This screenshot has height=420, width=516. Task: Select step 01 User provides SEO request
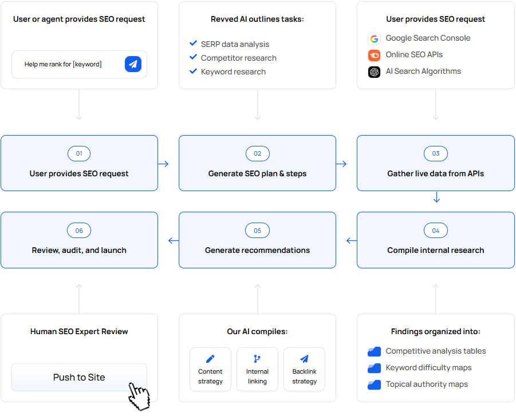tap(79, 163)
